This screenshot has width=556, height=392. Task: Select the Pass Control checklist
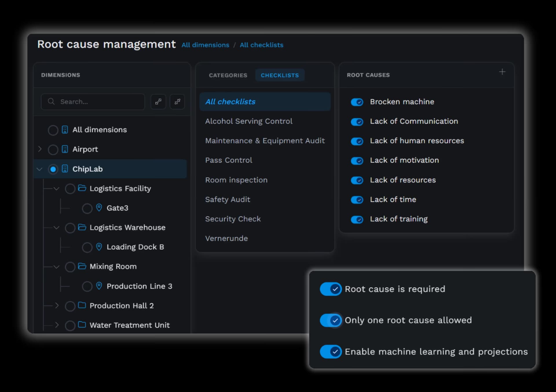229,160
